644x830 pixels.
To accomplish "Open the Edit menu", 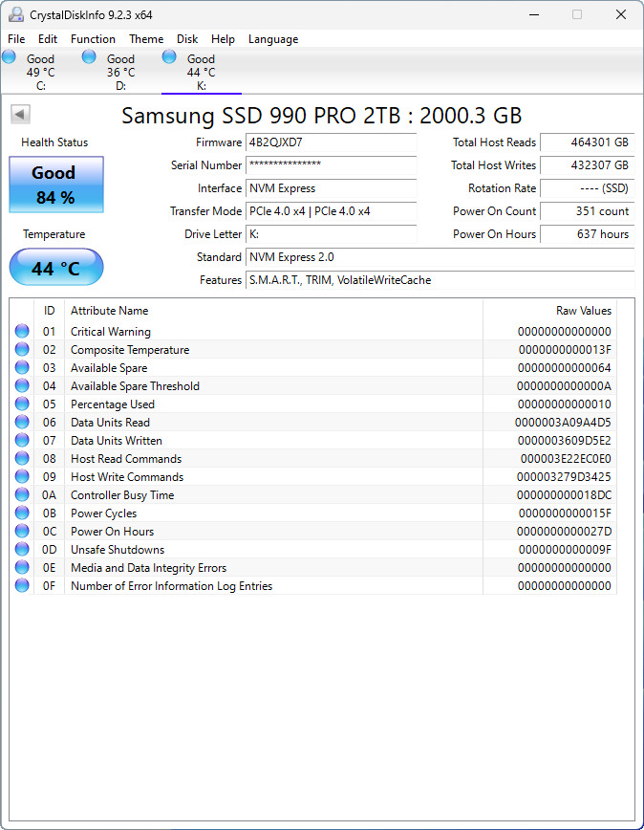I will [48, 39].
